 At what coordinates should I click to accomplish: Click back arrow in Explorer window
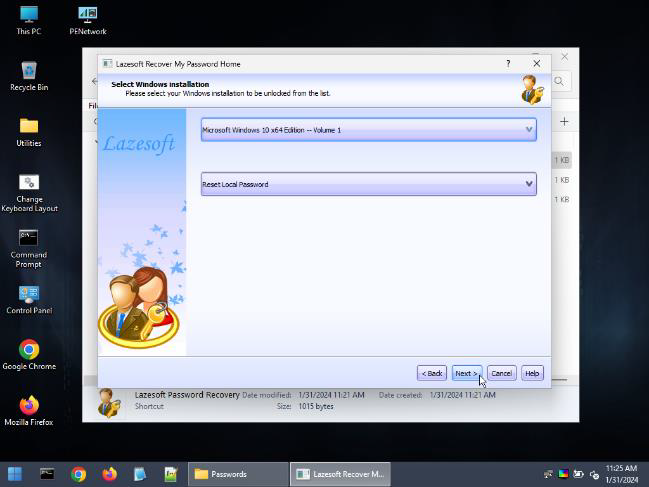(94, 81)
